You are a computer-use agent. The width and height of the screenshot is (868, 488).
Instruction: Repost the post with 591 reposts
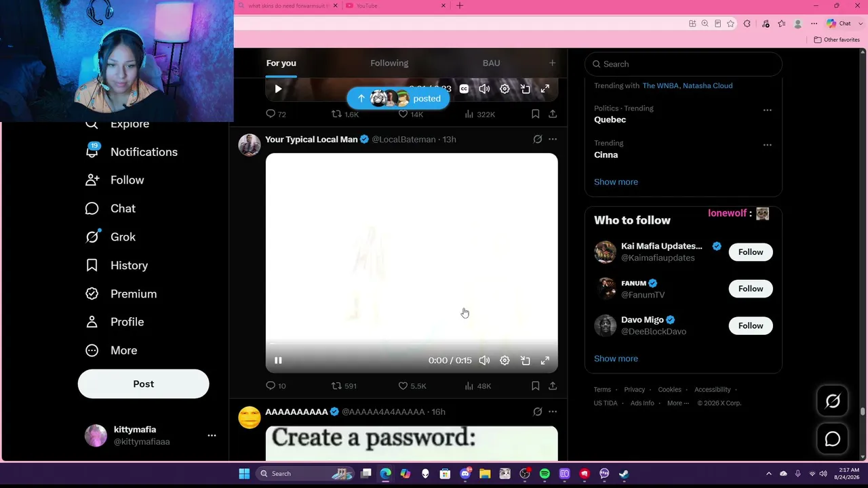[x=343, y=386]
